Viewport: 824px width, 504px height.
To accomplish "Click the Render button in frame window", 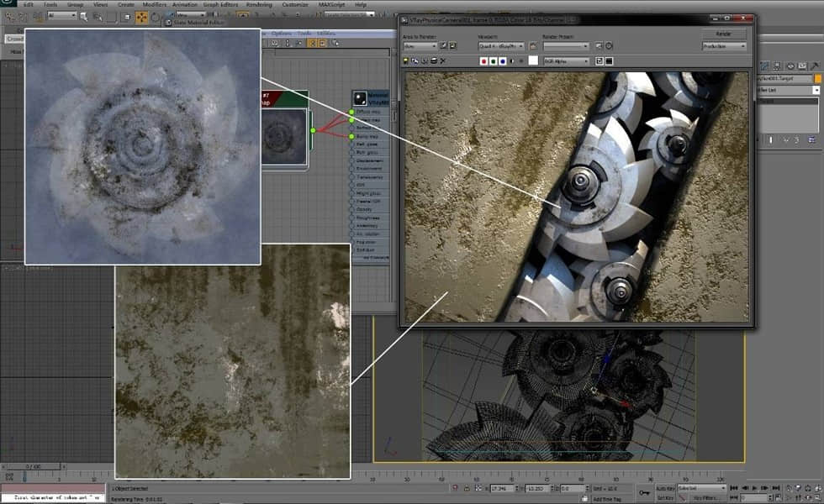I will click(724, 34).
